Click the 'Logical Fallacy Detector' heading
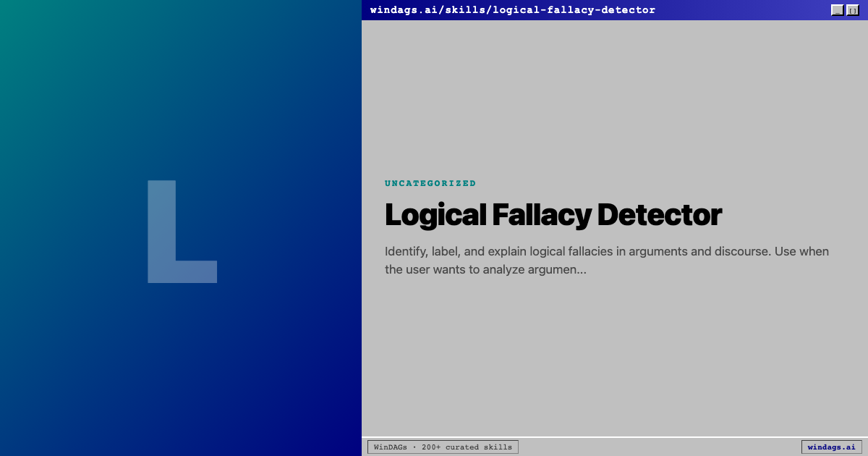Image resolution: width=868 pixels, height=456 pixels. click(553, 215)
